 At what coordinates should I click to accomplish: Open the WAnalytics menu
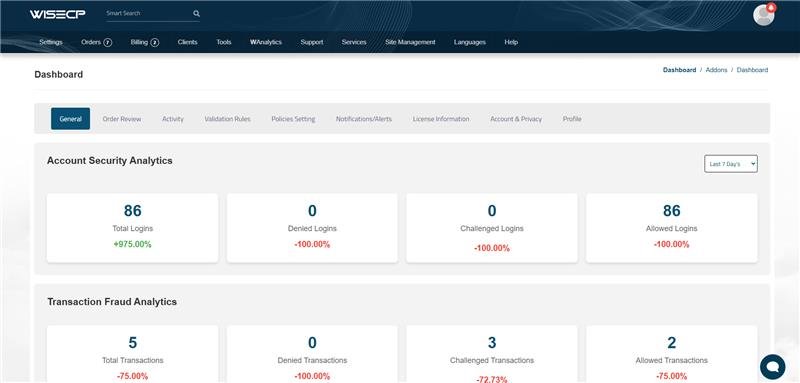(266, 42)
